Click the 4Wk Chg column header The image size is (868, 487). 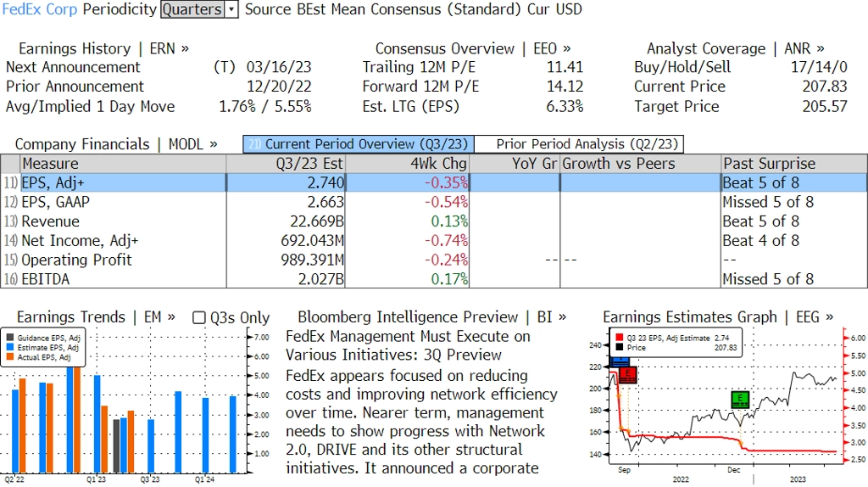(x=407, y=164)
